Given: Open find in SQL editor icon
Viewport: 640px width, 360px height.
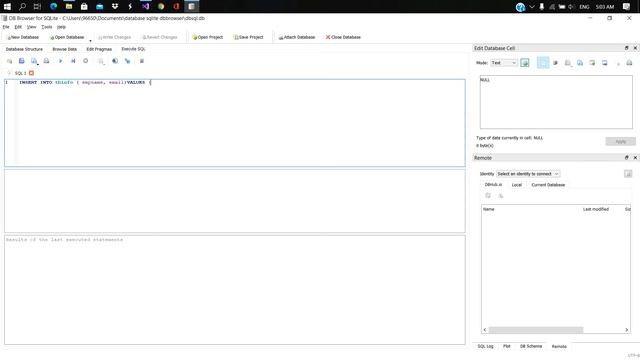Looking at the screenshot, I should click(115, 61).
